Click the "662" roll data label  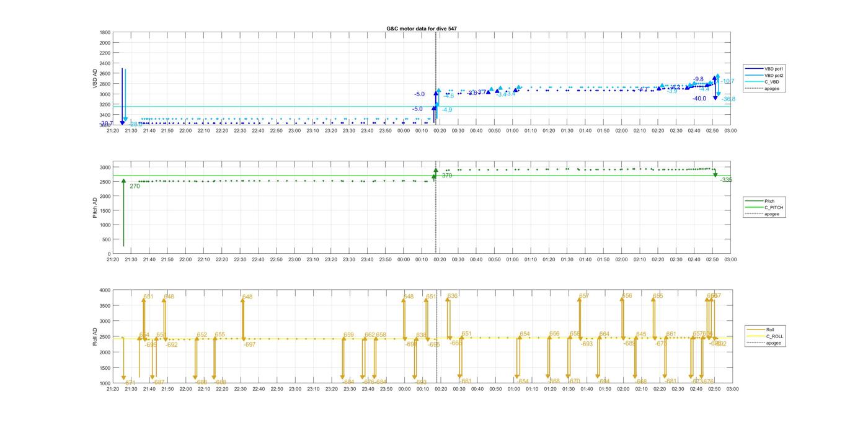370,335
